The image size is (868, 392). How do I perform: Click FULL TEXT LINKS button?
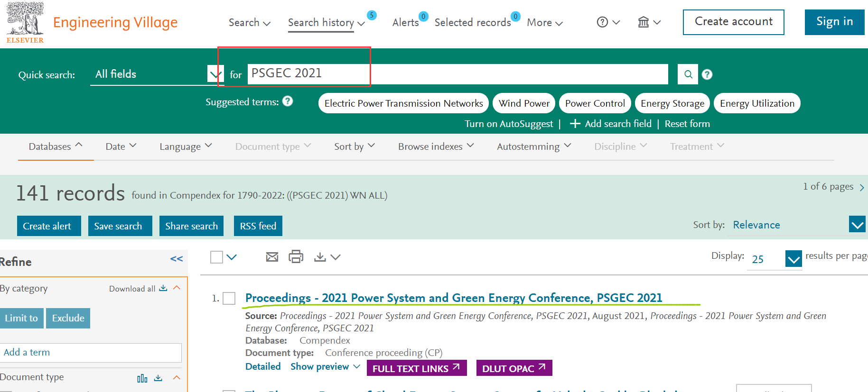[x=417, y=368]
